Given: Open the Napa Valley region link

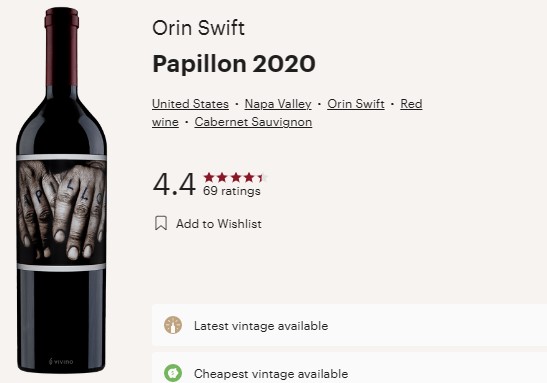Looking at the screenshot, I should tap(278, 104).
